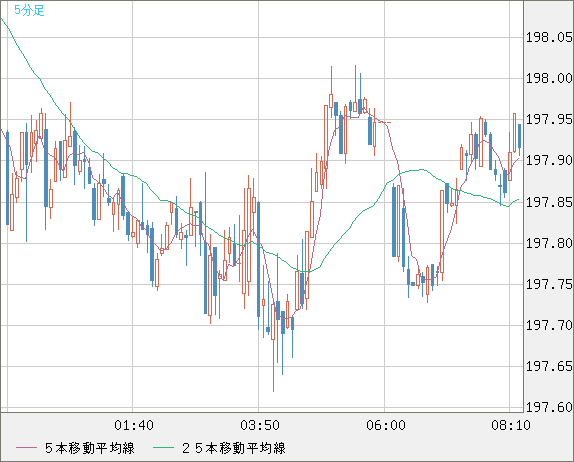
Task: Click the 25本移動平均線 legend text
Action: [x=234, y=448]
